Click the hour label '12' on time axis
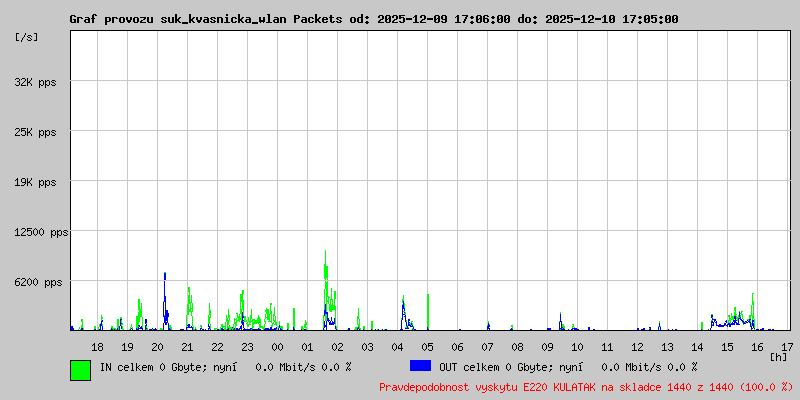Screen dimensions: 800x400 click(x=637, y=347)
